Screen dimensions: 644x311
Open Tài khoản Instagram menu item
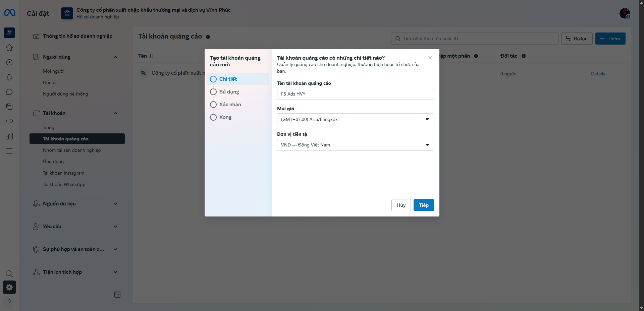[64, 173]
